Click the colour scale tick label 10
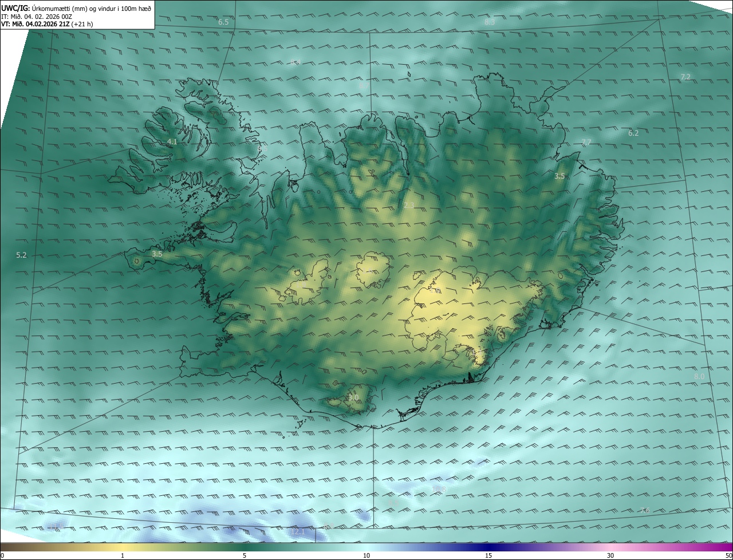 pos(366,555)
